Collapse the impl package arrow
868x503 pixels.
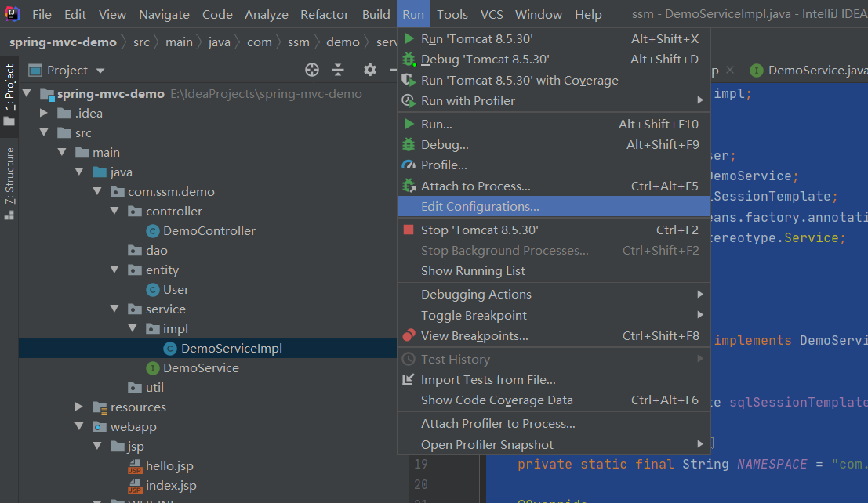tap(133, 329)
